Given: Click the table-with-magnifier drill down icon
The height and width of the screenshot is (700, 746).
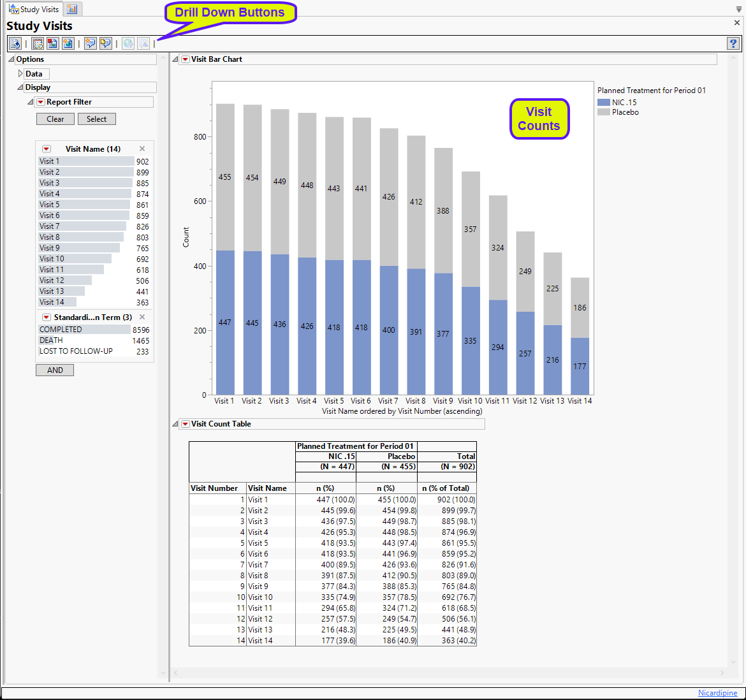Looking at the screenshot, I should pyautogui.click(x=38, y=43).
